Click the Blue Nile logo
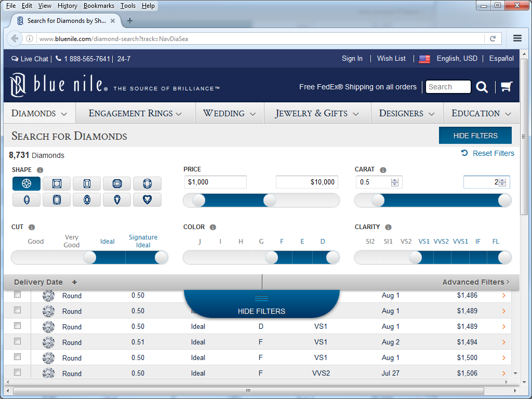Image resolution: width=532 pixels, height=399 pixels. pos(59,85)
